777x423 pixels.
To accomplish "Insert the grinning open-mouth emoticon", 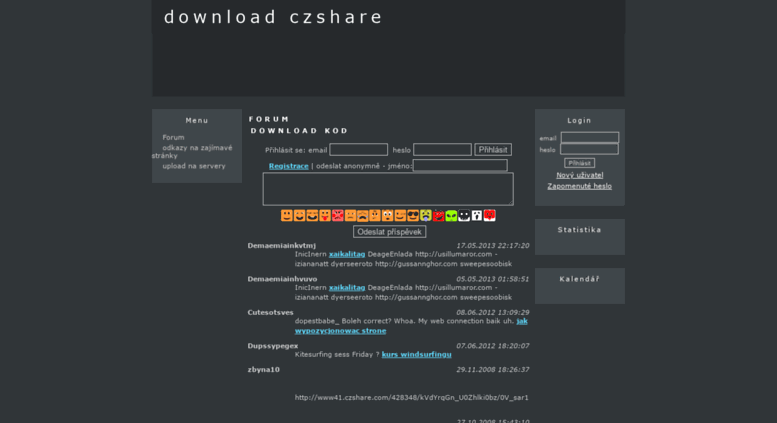I will point(299,215).
